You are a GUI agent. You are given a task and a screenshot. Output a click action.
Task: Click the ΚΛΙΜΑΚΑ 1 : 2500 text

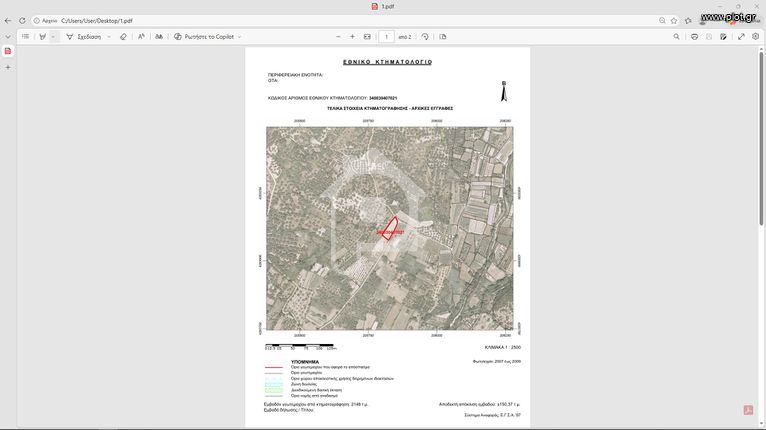click(x=503, y=347)
